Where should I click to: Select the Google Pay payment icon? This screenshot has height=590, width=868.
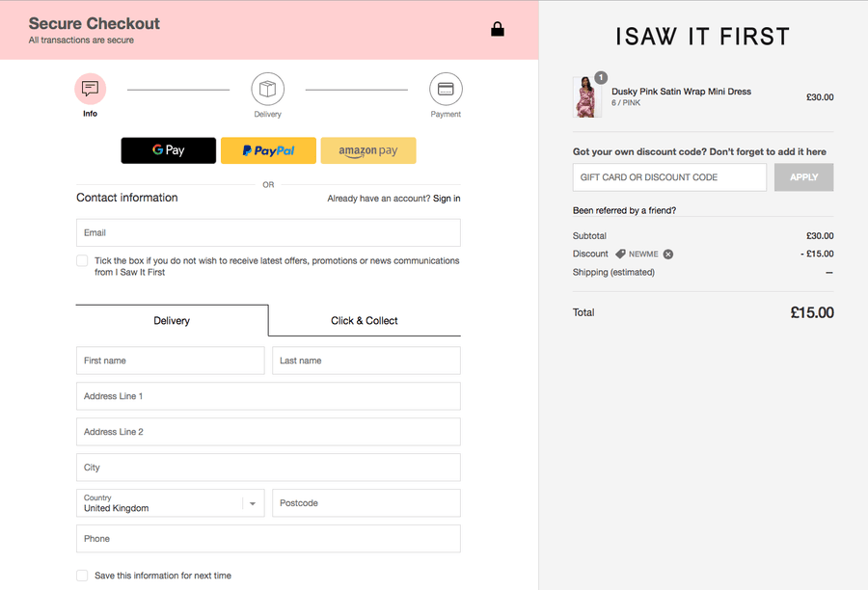[168, 150]
